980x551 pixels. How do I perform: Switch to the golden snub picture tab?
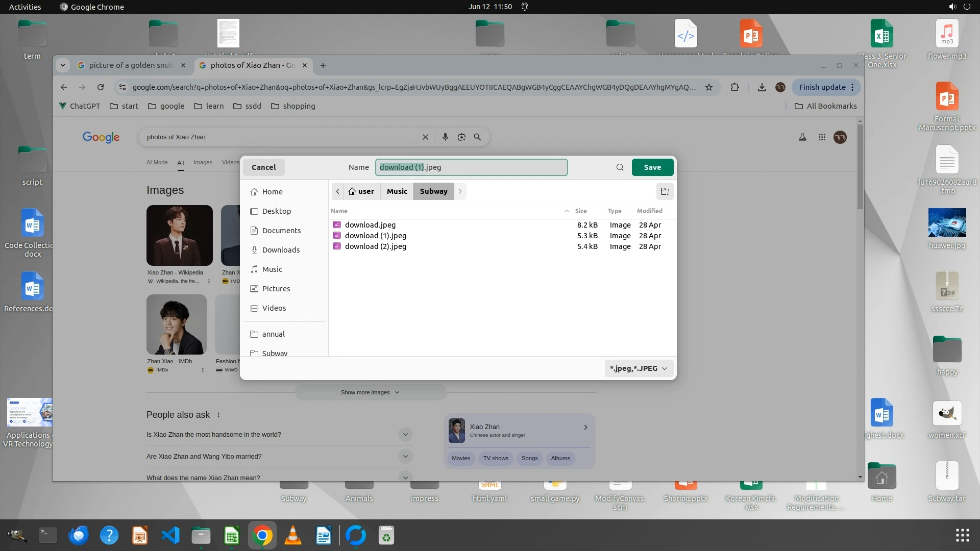131,65
